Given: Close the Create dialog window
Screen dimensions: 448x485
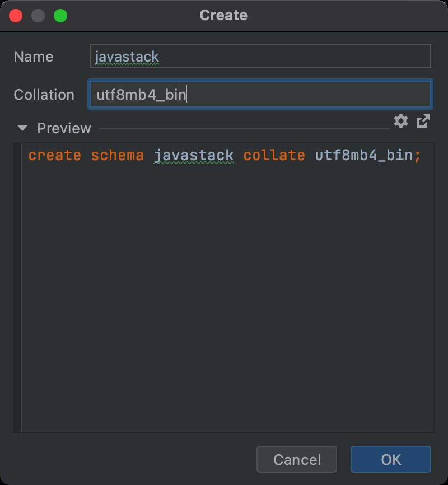Looking at the screenshot, I should (16, 15).
